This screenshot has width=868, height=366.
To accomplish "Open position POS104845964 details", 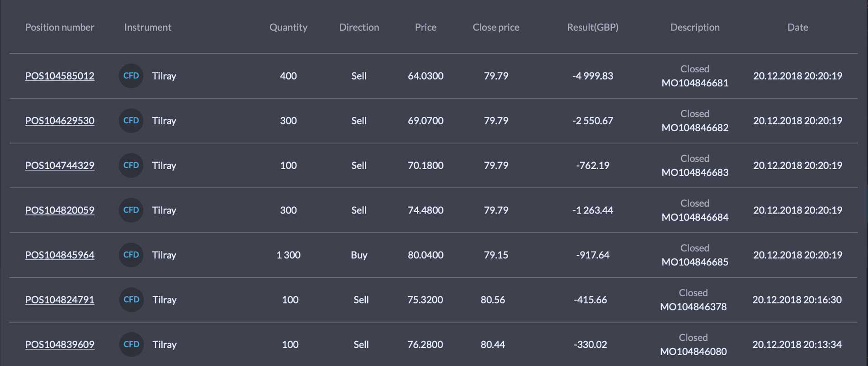I will 60,255.
